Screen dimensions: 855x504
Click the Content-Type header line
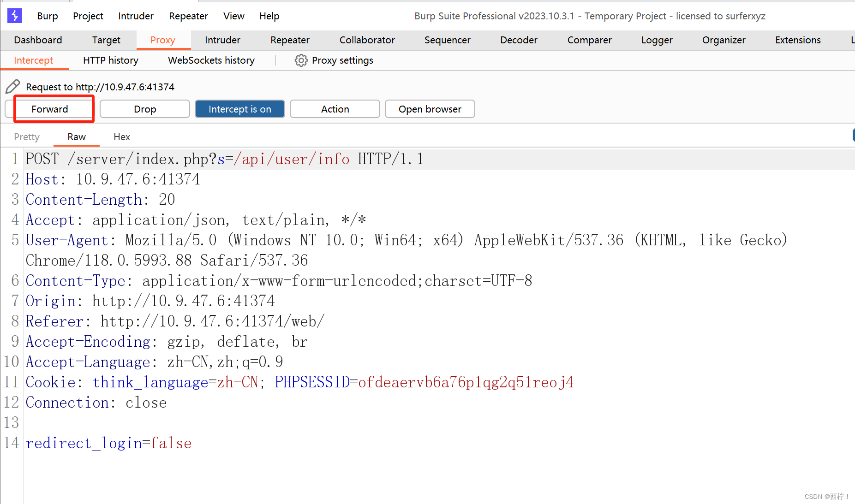click(x=279, y=281)
